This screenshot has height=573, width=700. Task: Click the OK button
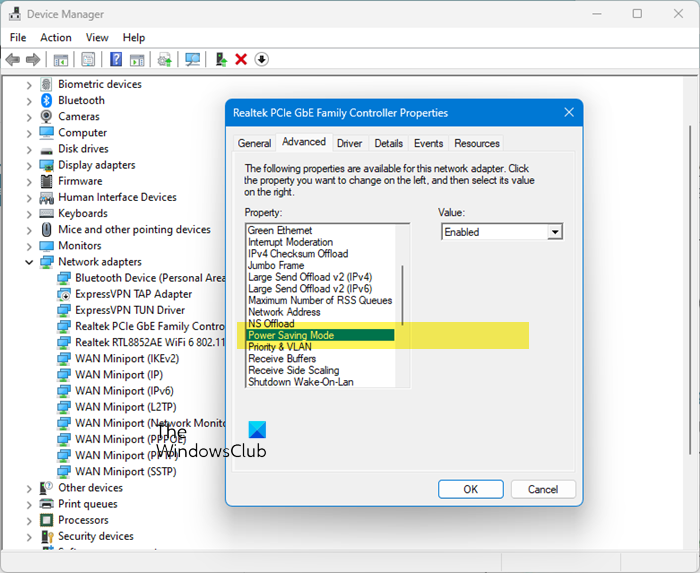point(470,489)
